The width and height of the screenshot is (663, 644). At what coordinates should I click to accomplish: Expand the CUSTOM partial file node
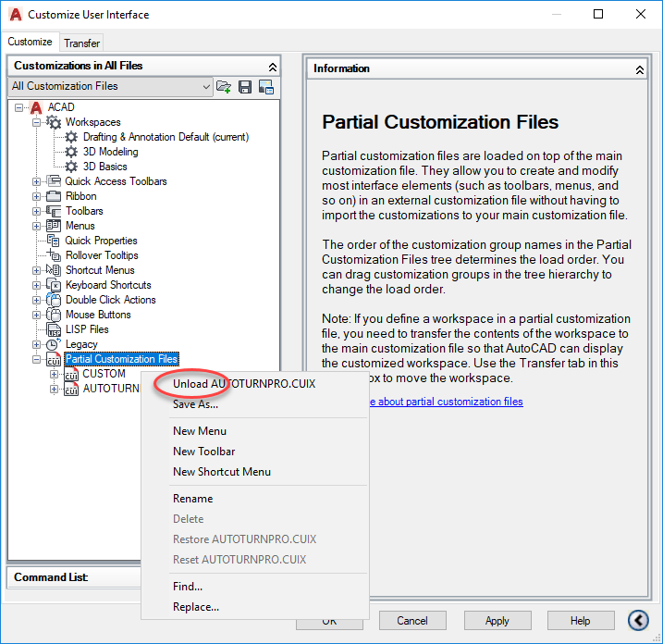click(x=54, y=375)
